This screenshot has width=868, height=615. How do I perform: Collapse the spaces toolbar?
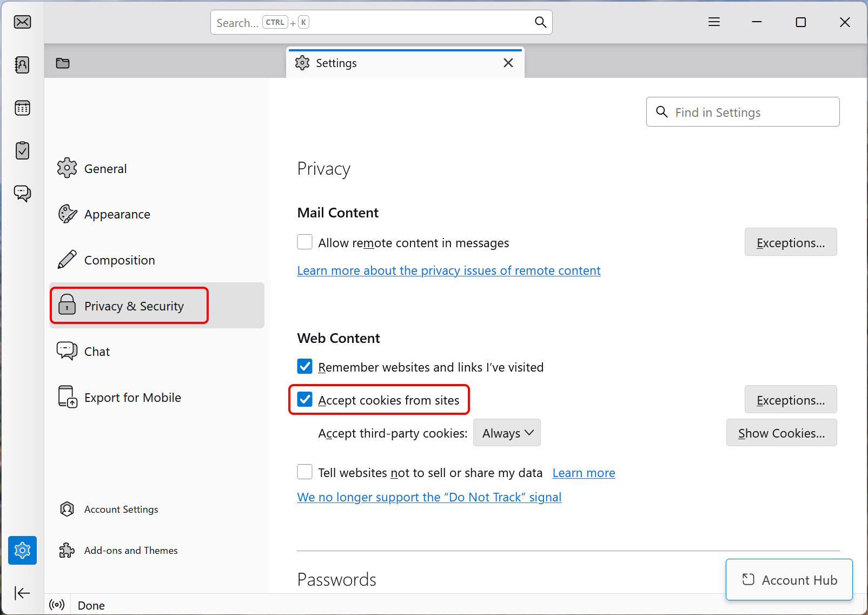click(22, 593)
